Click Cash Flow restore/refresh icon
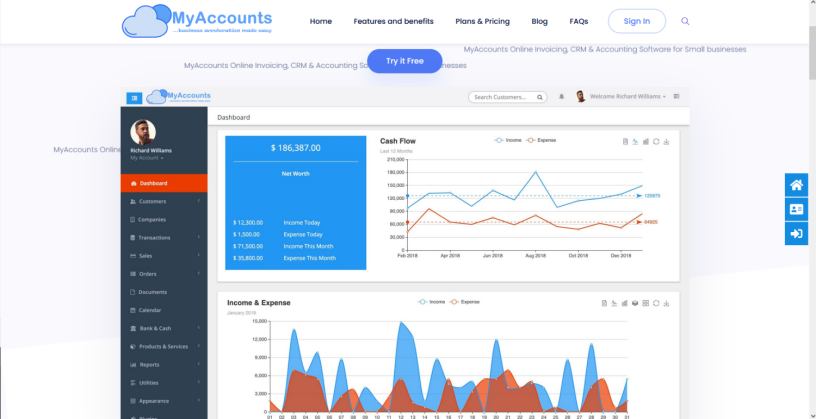Screen dimensions: 816x419 (x=656, y=142)
